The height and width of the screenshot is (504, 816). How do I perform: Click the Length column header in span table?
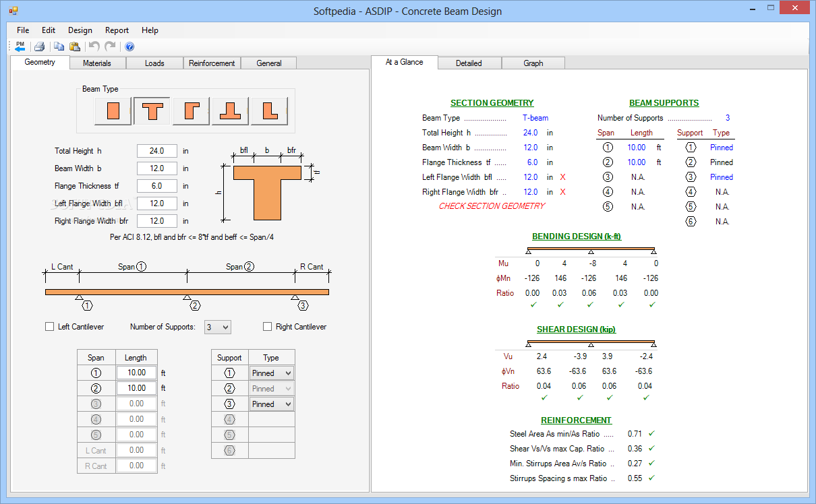(136, 358)
